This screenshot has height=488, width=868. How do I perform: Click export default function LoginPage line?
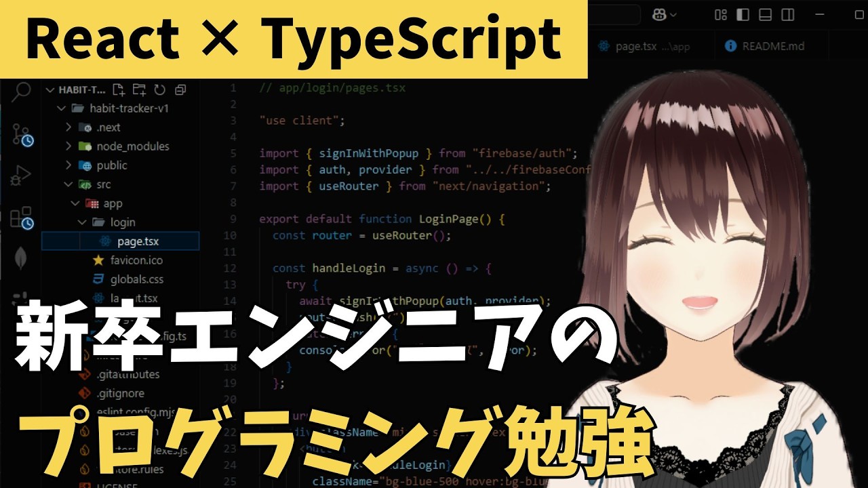coord(382,219)
